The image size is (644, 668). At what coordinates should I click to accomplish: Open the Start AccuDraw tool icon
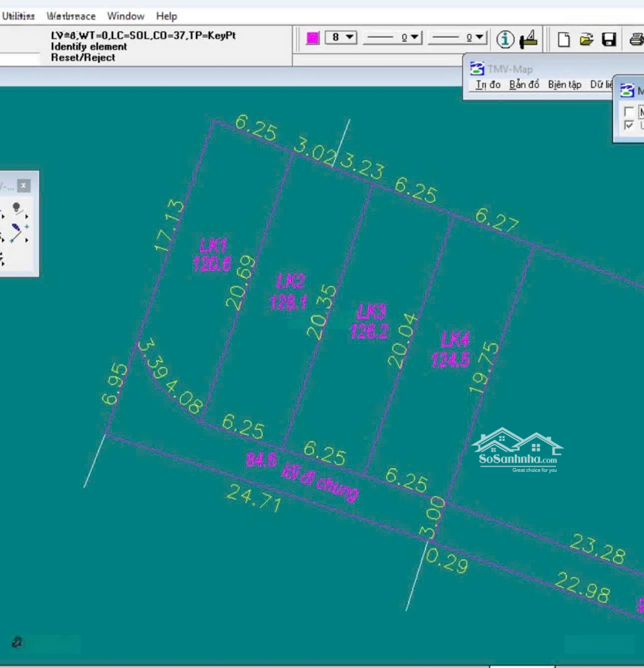click(528, 39)
